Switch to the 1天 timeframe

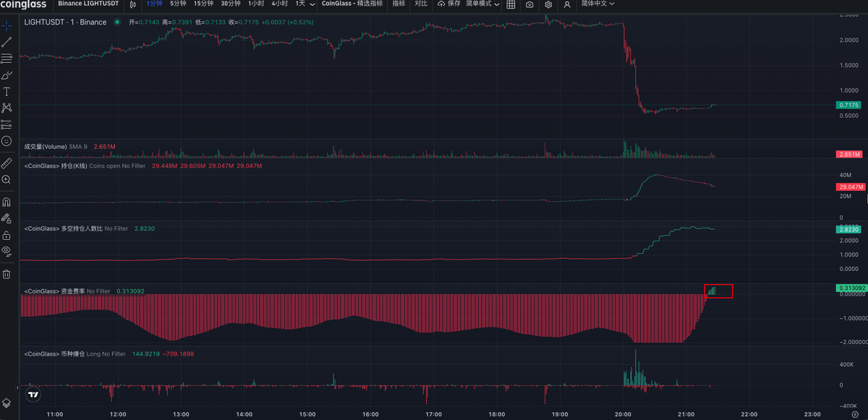(299, 4)
